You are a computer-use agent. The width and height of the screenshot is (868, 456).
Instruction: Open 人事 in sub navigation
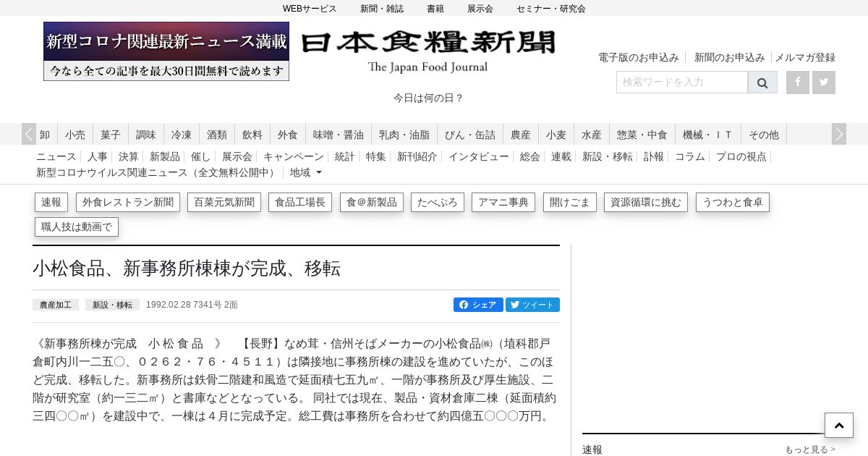tap(98, 156)
